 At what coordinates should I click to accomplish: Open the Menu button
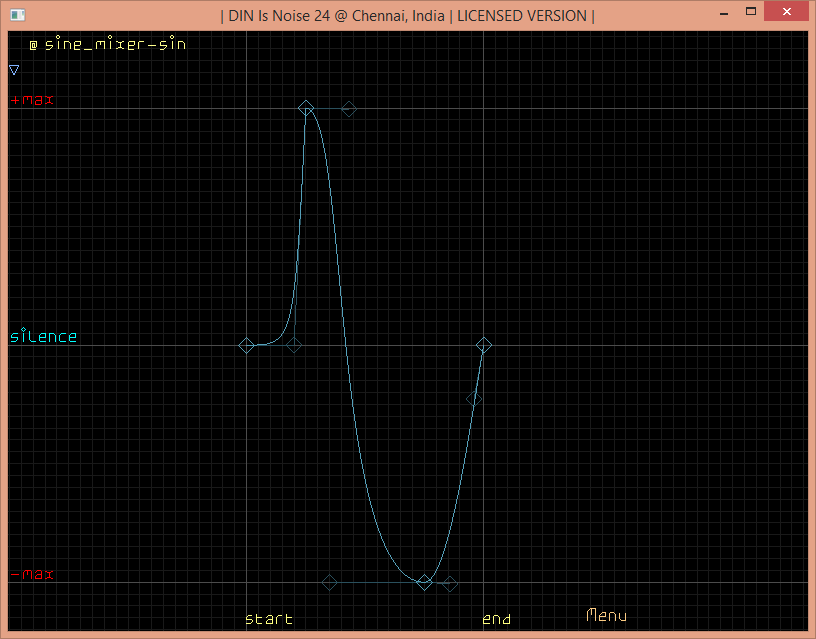coord(606,615)
